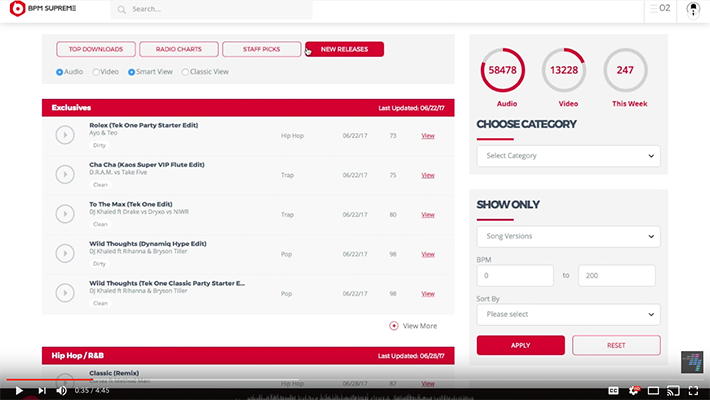Image resolution: width=710 pixels, height=400 pixels.
Task: Expand the Song Versions dropdown
Action: coord(568,236)
